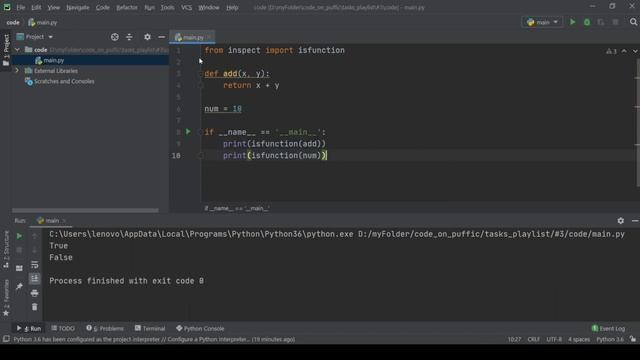Go to next highlighted error arrow
The image size is (640, 360).
pos(635,51)
